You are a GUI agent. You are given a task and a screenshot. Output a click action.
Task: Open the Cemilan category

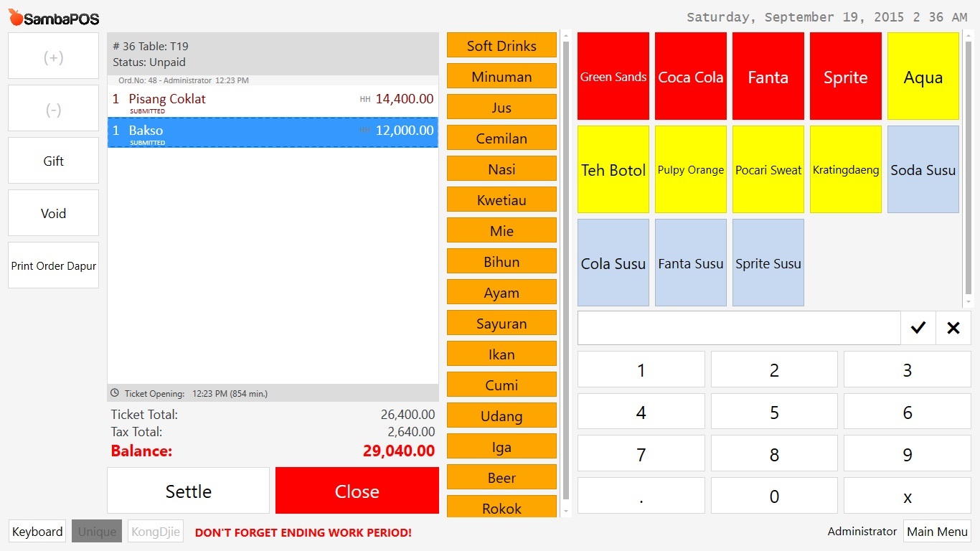[501, 138]
